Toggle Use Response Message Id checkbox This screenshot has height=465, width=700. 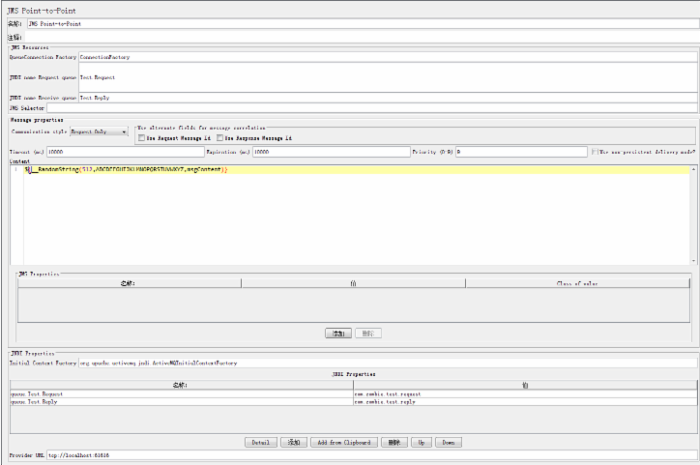[219, 138]
